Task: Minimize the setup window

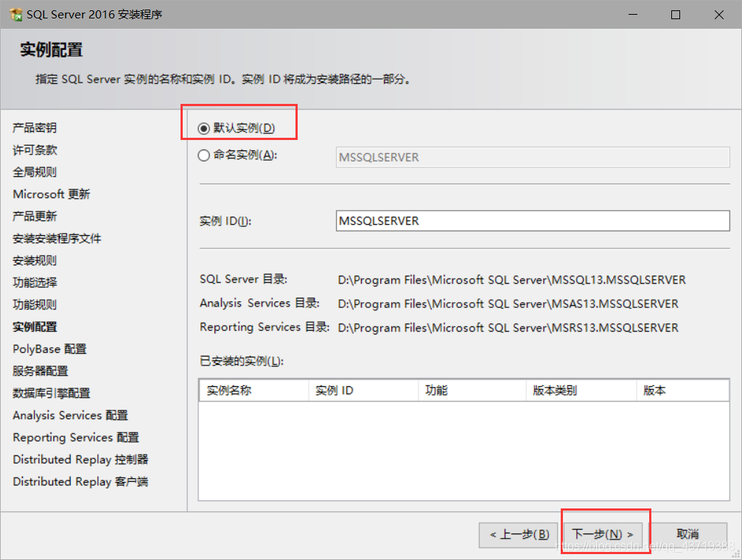Action: pos(633,15)
